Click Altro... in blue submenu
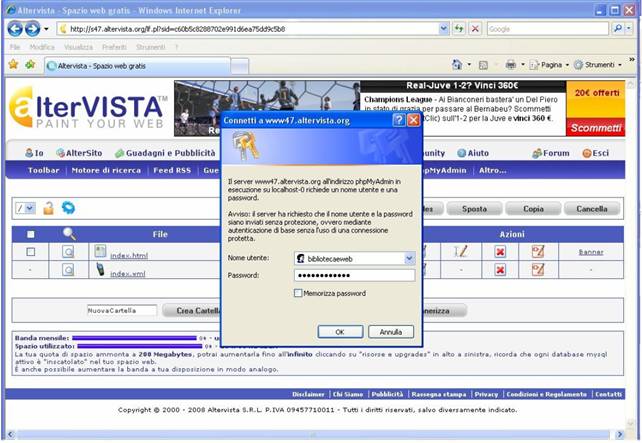 pyautogui.click(x=493, y=170)
